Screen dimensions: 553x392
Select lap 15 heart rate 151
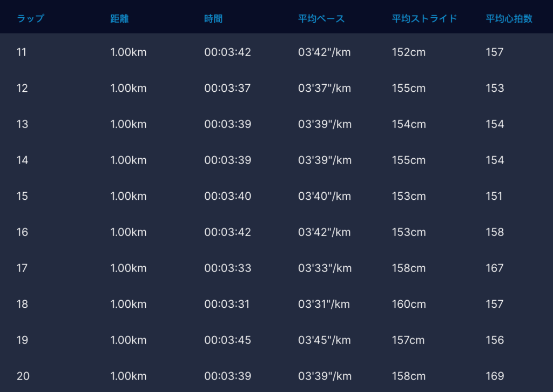coord(494,196)
